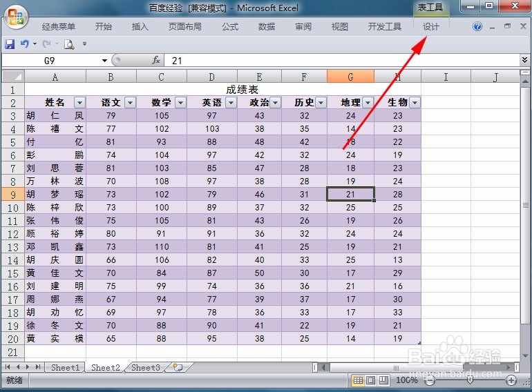Open the 经典菜单 tab

(x=58, y=26)
